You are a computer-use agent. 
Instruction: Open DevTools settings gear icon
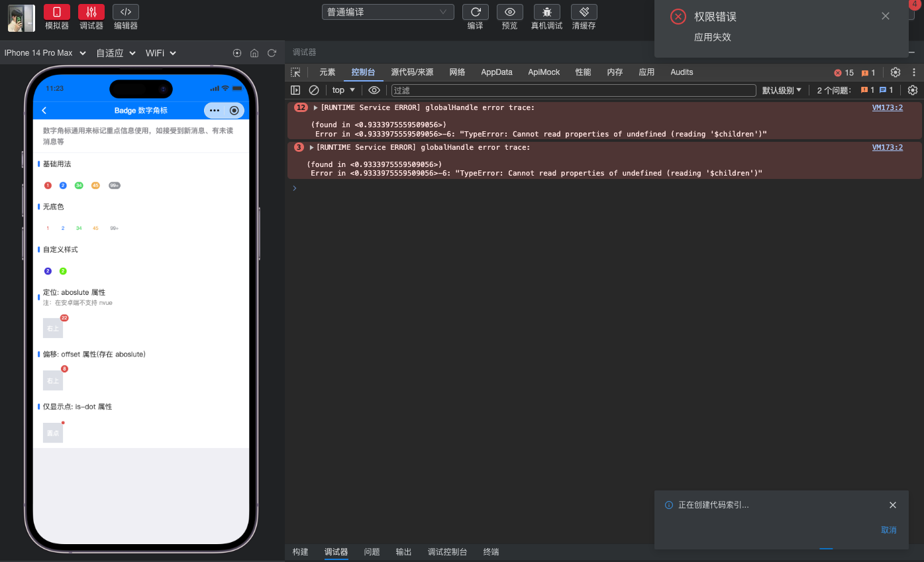896,72
